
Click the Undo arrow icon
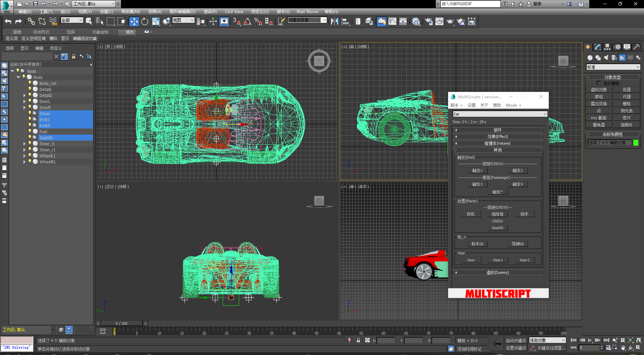(8, 22)
